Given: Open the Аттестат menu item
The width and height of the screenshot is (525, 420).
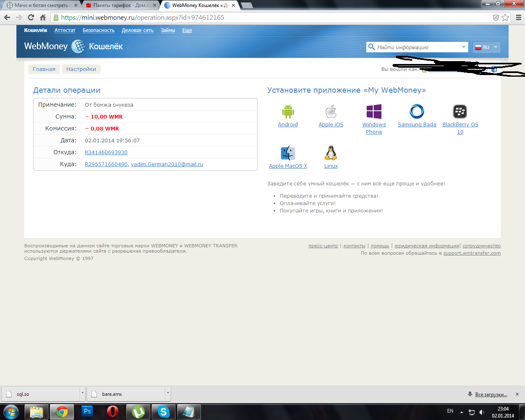Looking at the screenshot, I should click(x=65, y=30).
